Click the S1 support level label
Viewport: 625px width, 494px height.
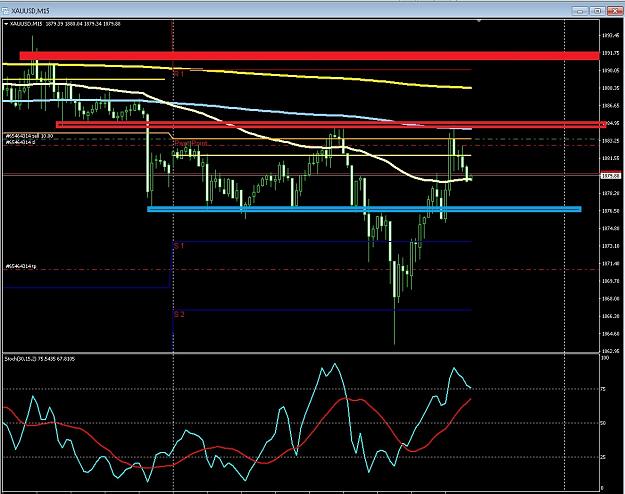(179, 246)
